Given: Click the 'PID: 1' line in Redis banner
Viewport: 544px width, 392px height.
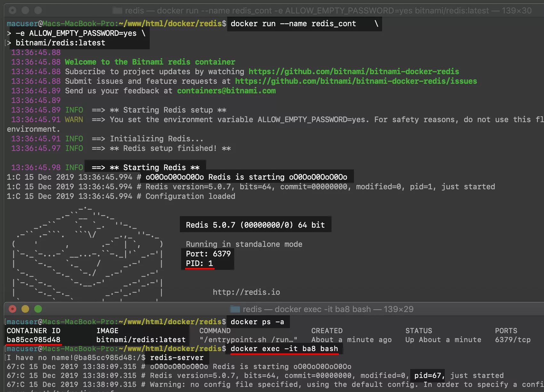Looking at the screenshot, I should click(x=199, y=263).
